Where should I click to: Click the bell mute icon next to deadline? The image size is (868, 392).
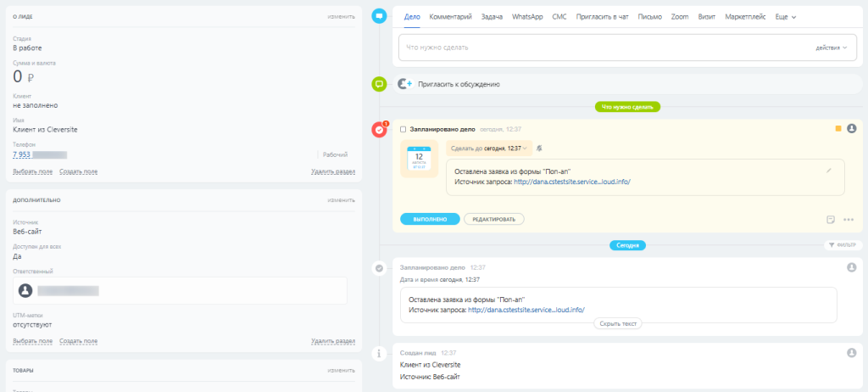[539, 148]
